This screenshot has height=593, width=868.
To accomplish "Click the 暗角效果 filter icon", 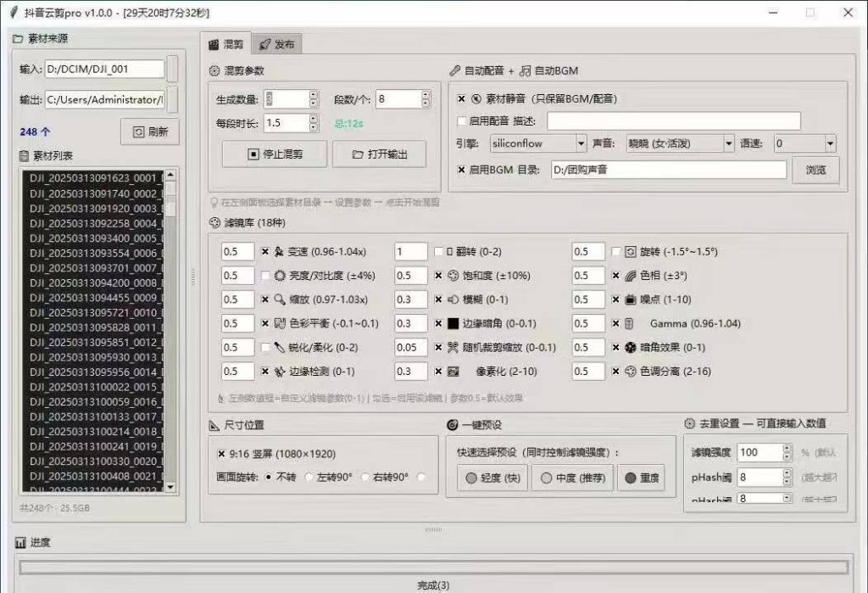I will tap(631, 348).
